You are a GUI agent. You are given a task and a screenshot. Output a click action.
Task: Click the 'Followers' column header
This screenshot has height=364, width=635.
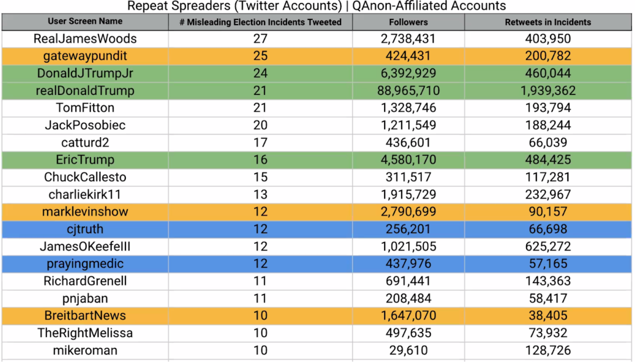(x=408, y=22)
